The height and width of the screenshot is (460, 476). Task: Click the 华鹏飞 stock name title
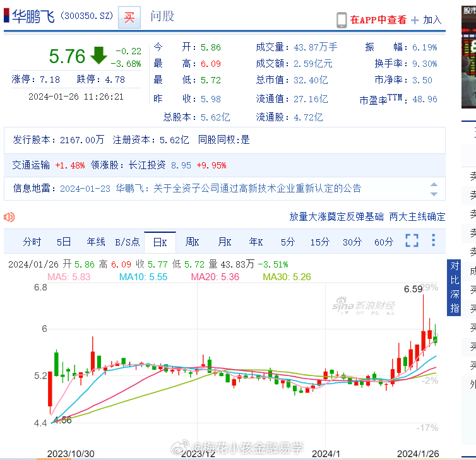pos(33,16)
